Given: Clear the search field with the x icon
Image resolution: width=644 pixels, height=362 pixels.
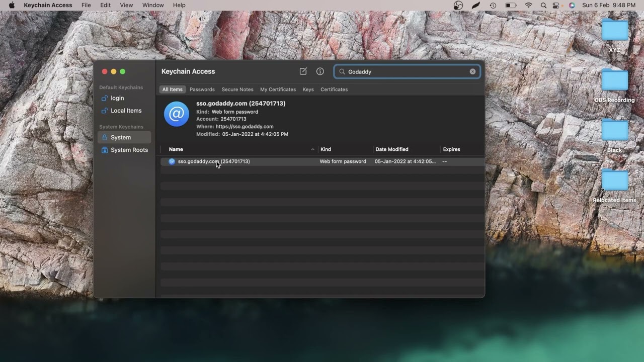Looking at the screenshot, I should point(472,71).
